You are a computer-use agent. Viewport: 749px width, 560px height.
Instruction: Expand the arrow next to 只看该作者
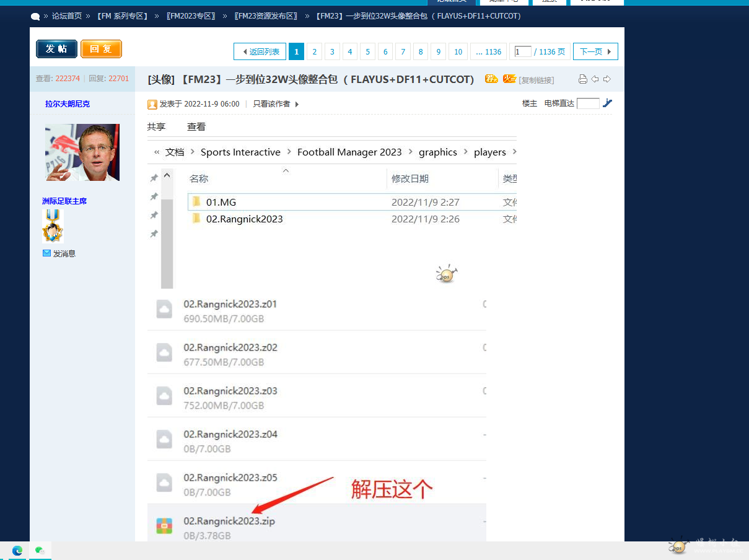coord(297,104)
